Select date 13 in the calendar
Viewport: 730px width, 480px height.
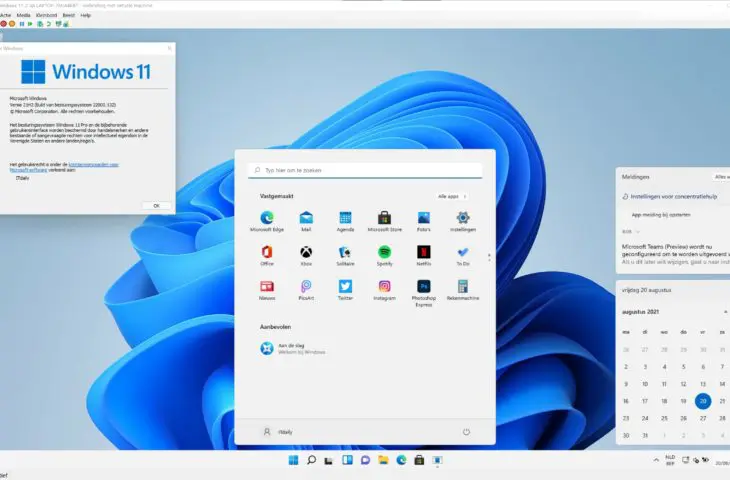click(x=703, y=384)
